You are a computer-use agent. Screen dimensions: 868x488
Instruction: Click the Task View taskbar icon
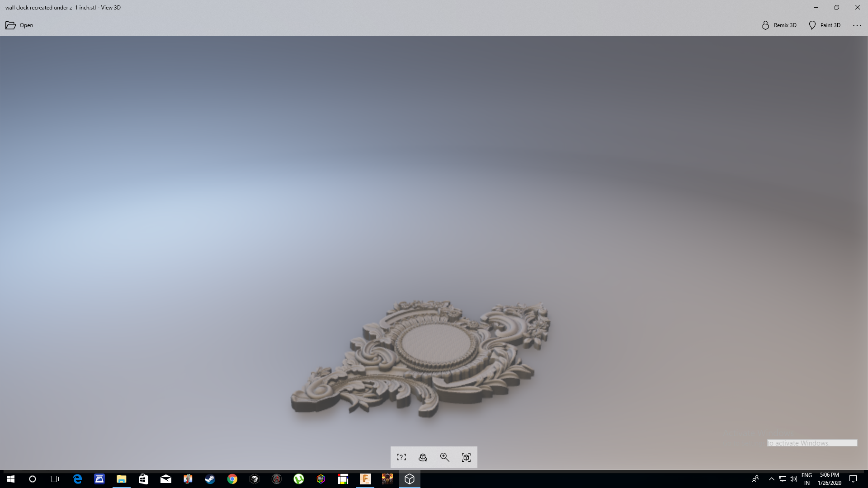[x=54, y=479]
